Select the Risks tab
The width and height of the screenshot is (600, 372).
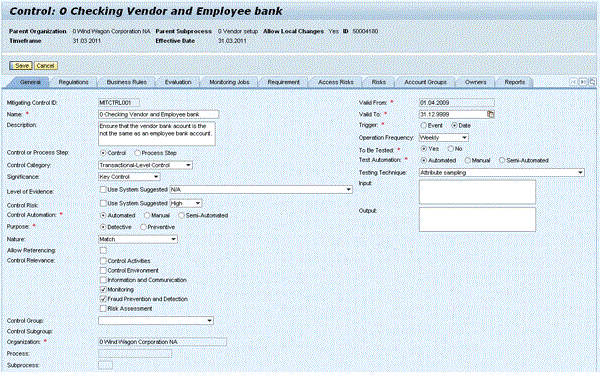click(378, 82)
